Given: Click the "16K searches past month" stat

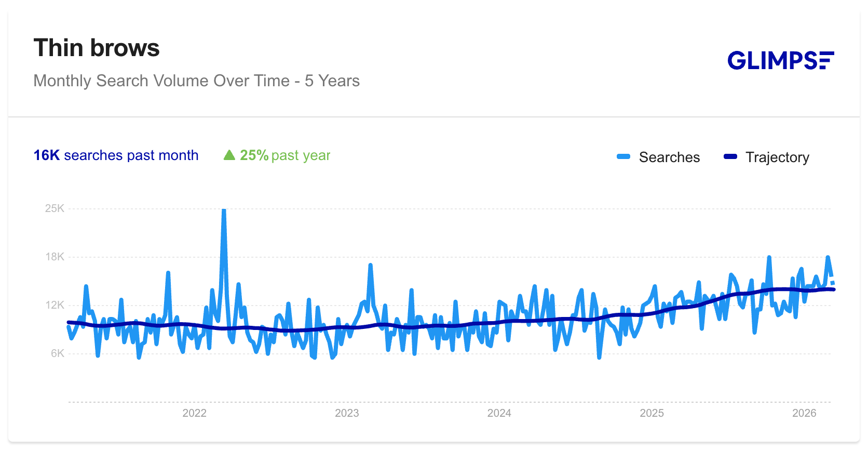Looking at the screenshot, I should (116, 155).
